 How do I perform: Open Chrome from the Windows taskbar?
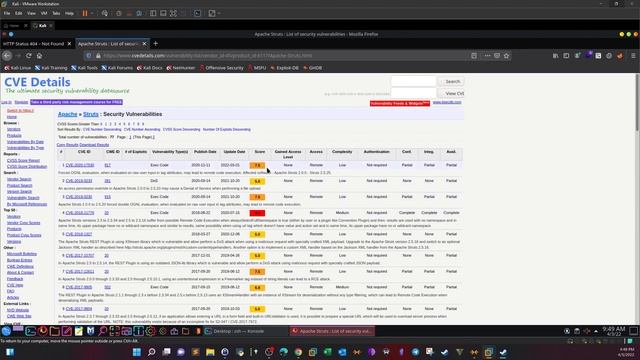tap(298, 352)
